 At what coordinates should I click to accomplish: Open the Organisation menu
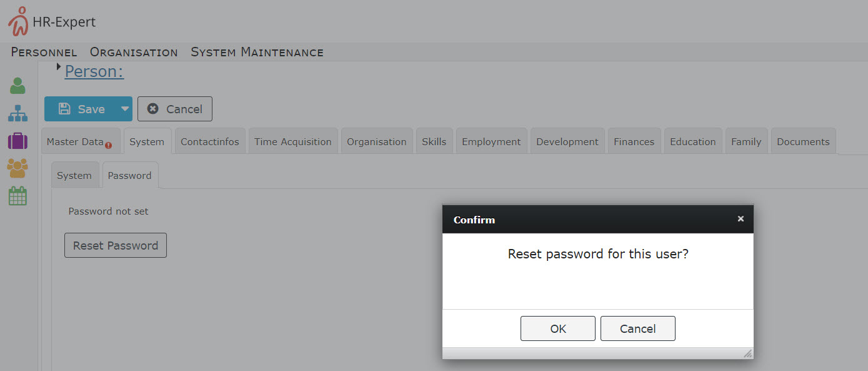(x=134, y=53)
